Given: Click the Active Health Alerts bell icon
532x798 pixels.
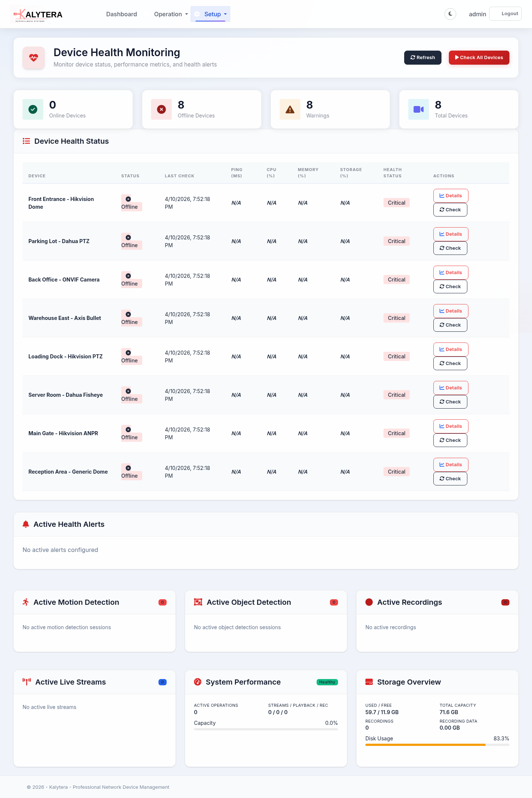Looking at the screenshot, I should click(x=26, y=524).
